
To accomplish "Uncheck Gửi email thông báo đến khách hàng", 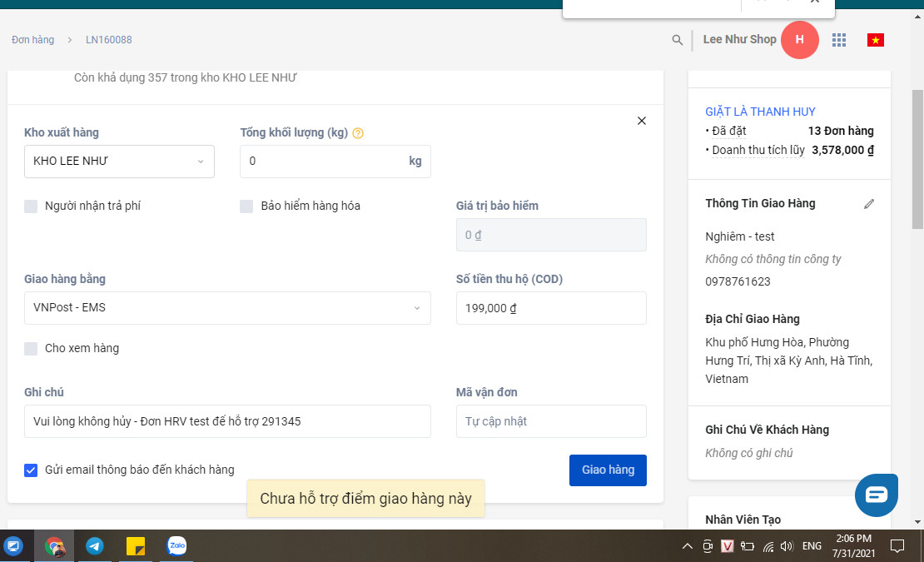I will tap(31, 470).
